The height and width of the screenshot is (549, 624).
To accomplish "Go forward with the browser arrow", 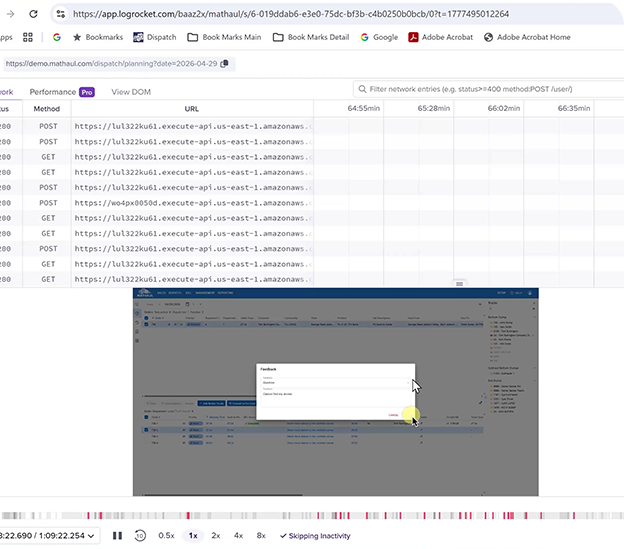I will pyautogui.click(x=10, y=14).
